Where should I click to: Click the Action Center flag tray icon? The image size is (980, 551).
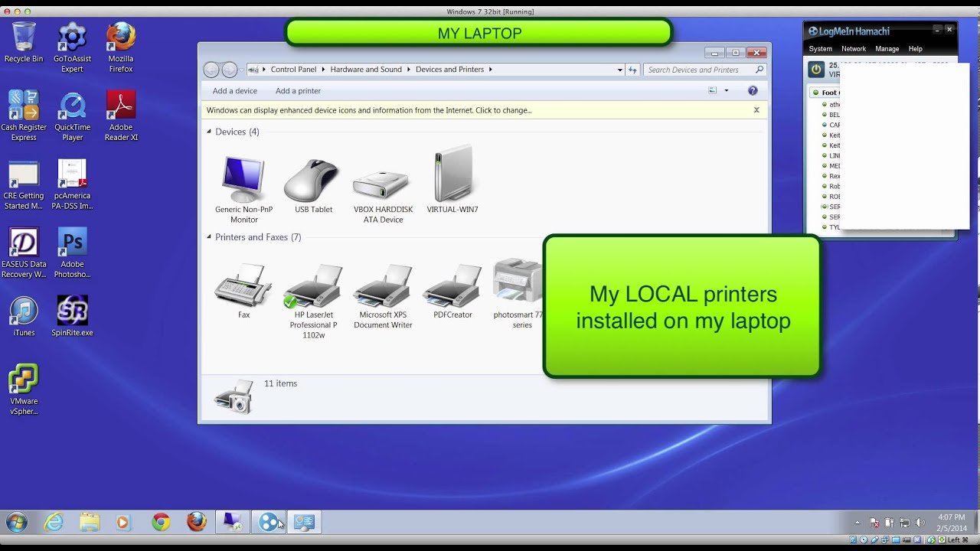[874, 523]
